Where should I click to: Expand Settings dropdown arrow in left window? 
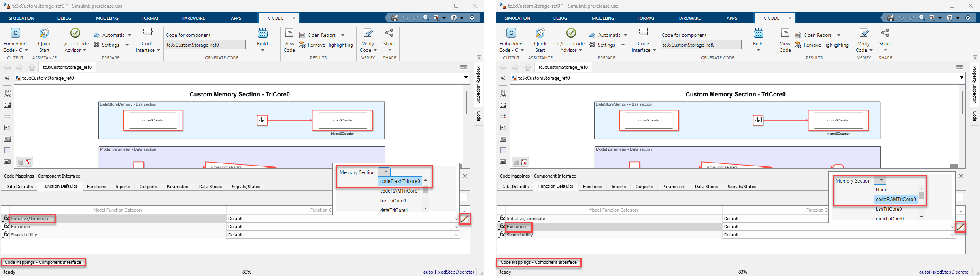coord(127,45)
